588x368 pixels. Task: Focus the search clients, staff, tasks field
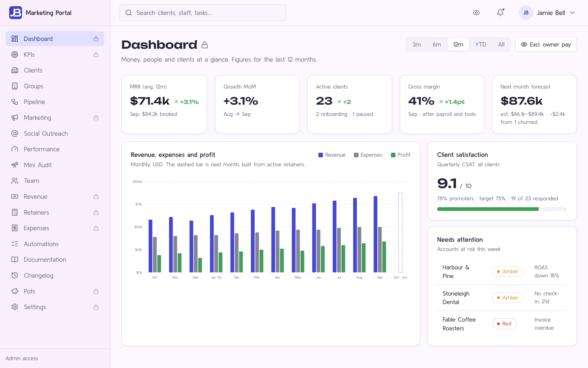203,13
